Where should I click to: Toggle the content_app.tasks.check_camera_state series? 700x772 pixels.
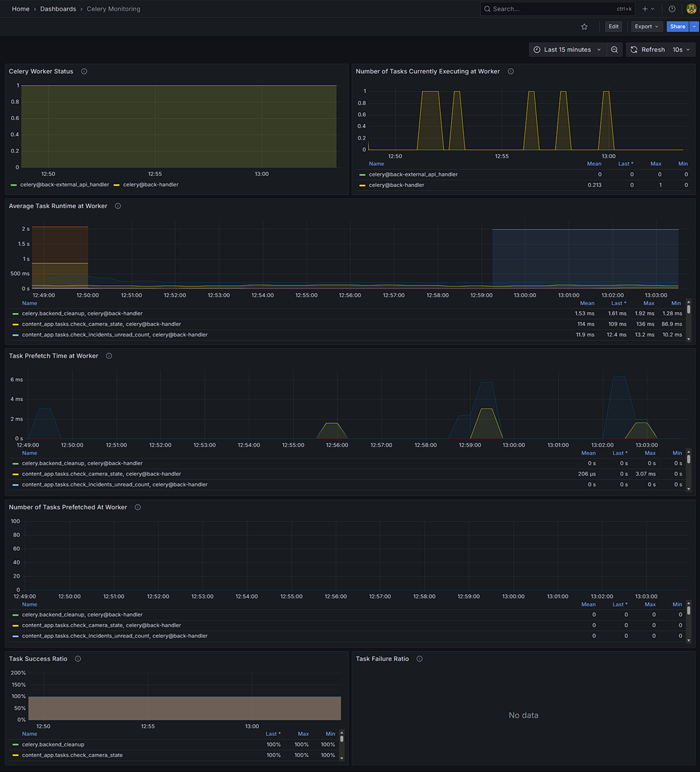pos(72,755)
